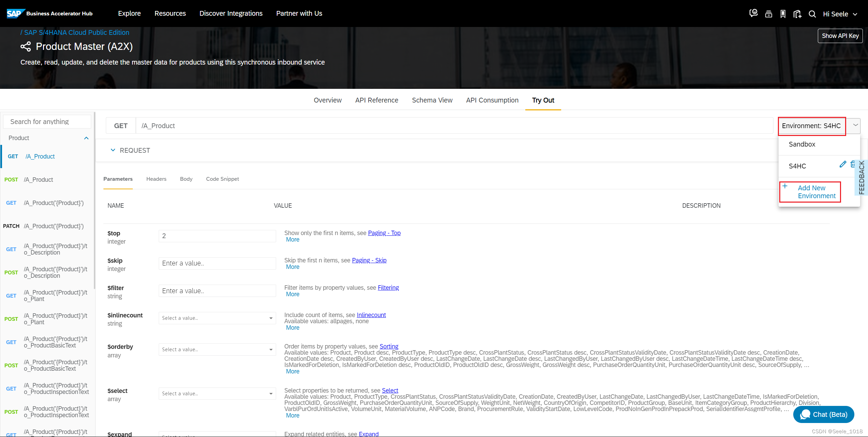Screen dimensions: 868x437
Task: Click the magnifier search icon in header
Action: [812, 14]
